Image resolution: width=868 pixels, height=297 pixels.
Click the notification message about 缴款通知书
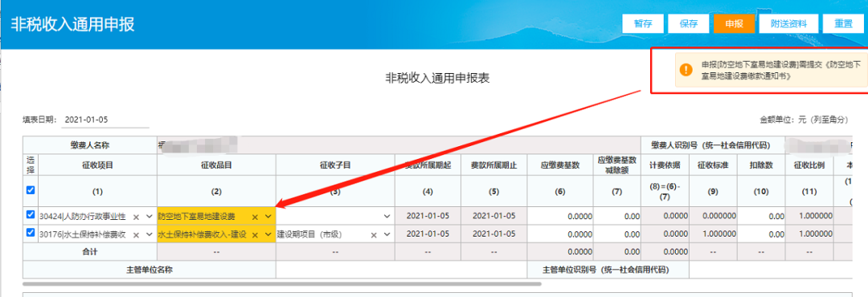(781, 71)
